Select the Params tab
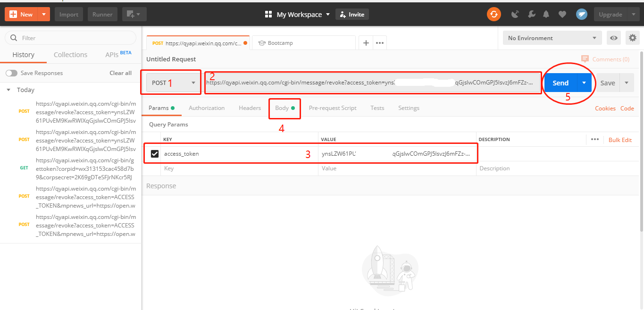644x310 pixels. [161, 108]
